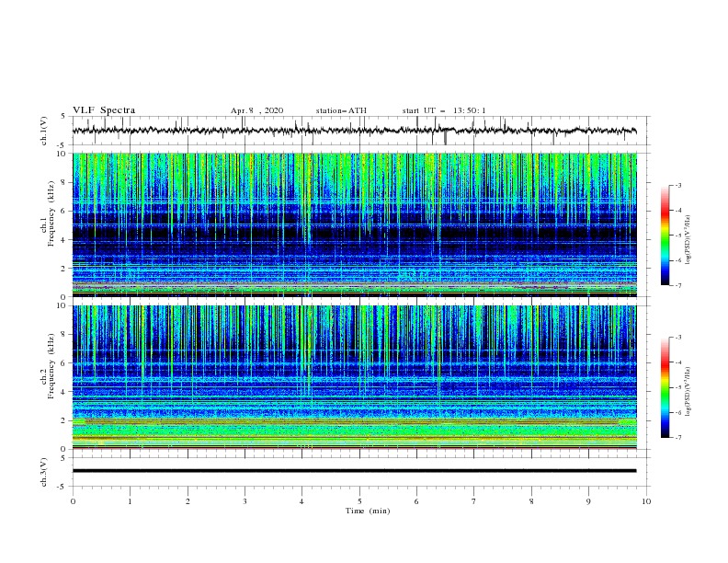Click the "3" tick on the time axis

[245, 501]
